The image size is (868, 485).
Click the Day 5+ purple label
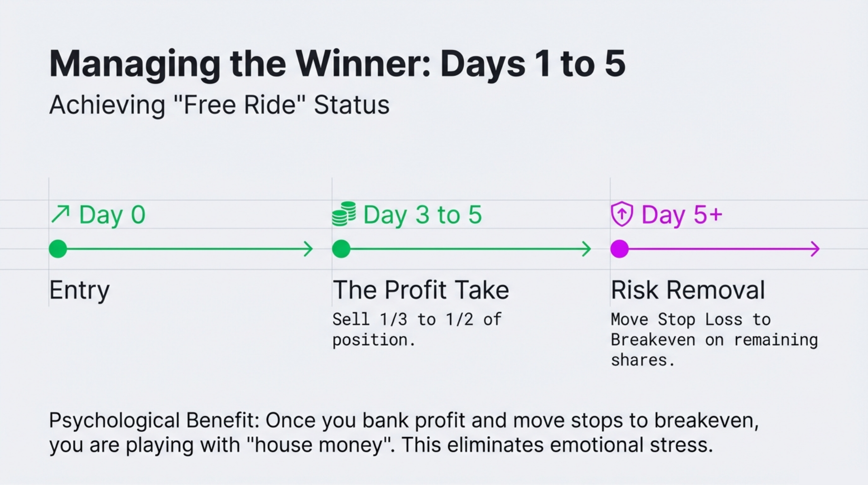(x=682, y=215)
